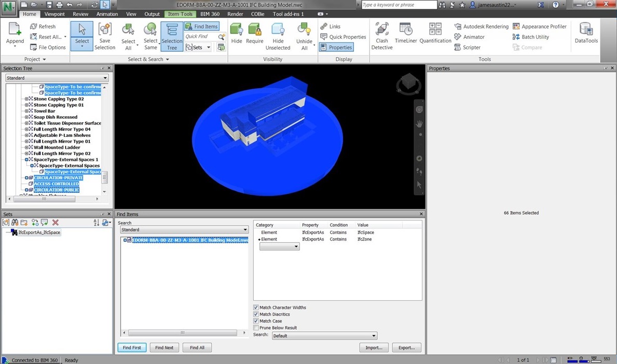The height and width of the screenshot is (364, 617).
Task: Switch to the Viewpoint ribbon tab
Action: [54, 14]
